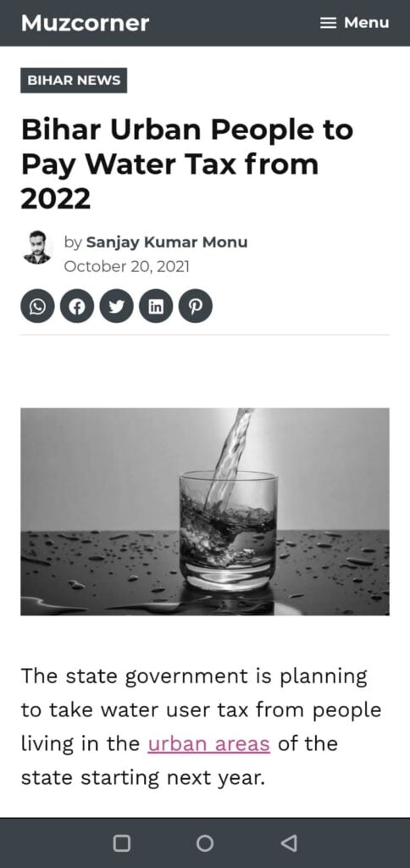This screenshot has width=410, height=868.
Task: Open recent apps square button
Action: (x=122, y=843)
